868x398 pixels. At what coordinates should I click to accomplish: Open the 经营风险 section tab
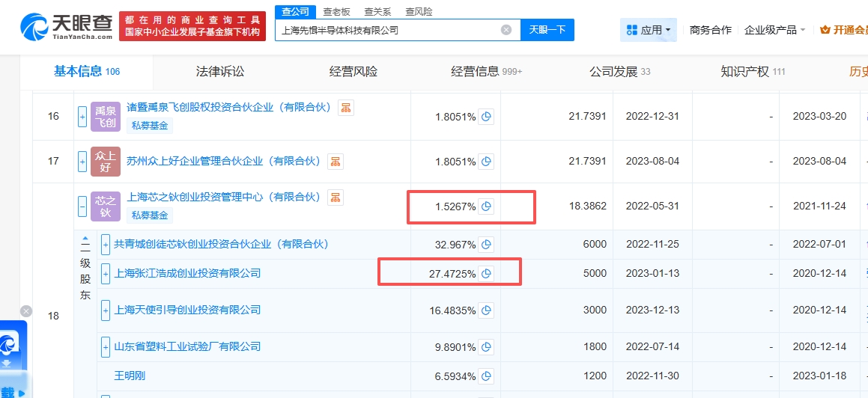pyautogui.click(x=353, y=71)
